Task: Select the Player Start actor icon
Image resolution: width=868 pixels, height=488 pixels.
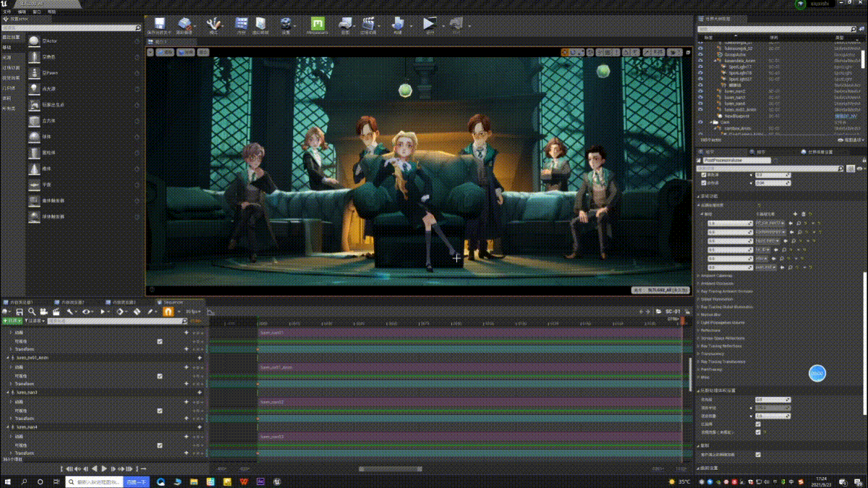Action: [34, 104]
